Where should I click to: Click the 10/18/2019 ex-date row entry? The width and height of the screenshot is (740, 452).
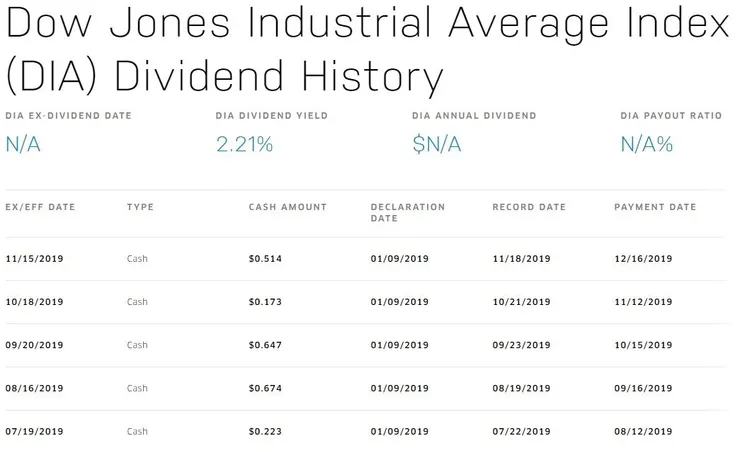point(34,302)
